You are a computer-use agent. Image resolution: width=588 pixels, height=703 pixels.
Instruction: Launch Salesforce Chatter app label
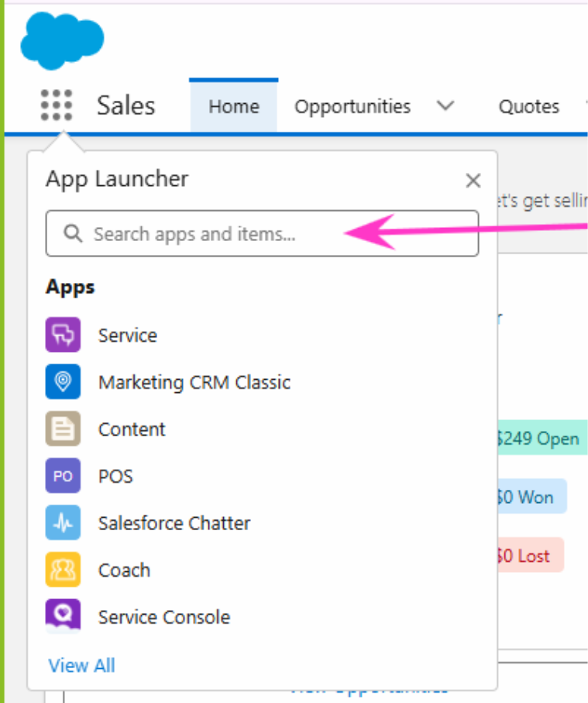tap(174, 523)
